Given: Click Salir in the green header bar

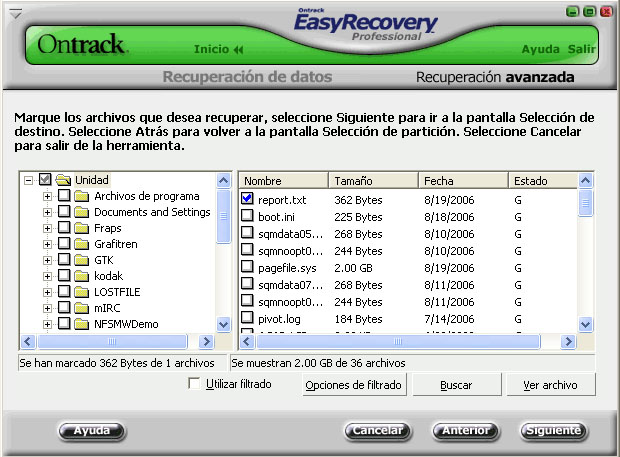Looking at the screenshot, I should click(582, 49).
